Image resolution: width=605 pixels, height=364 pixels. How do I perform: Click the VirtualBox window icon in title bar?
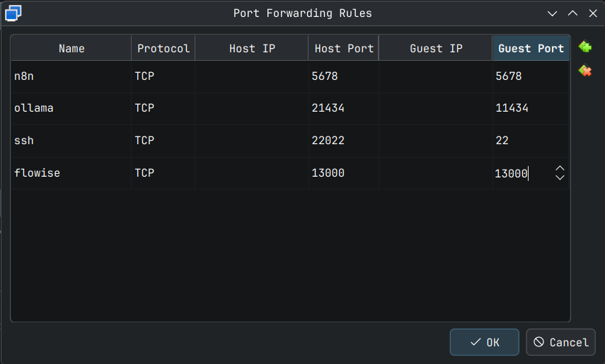pyautogui.click(x=13, y=13)
